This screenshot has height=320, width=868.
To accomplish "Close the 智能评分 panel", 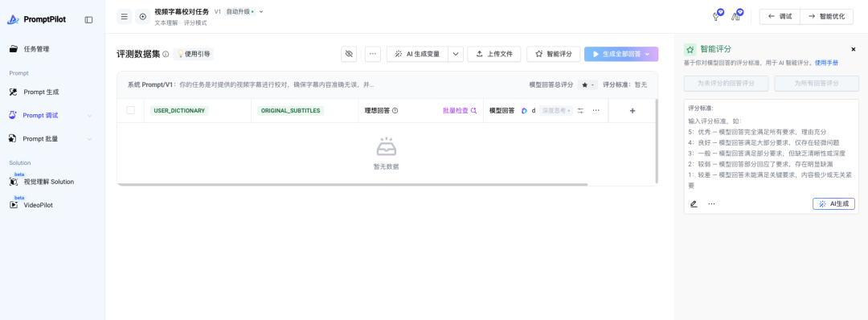I will (853, 49).
